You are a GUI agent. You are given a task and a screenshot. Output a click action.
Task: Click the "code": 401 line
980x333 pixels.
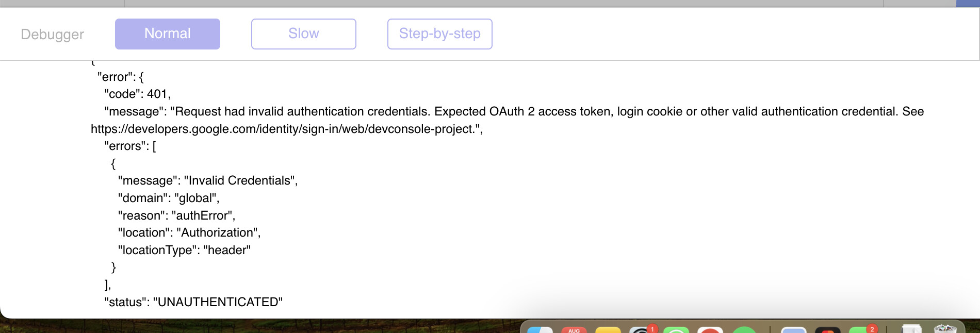pyautogui.click(x=137, y=94)
